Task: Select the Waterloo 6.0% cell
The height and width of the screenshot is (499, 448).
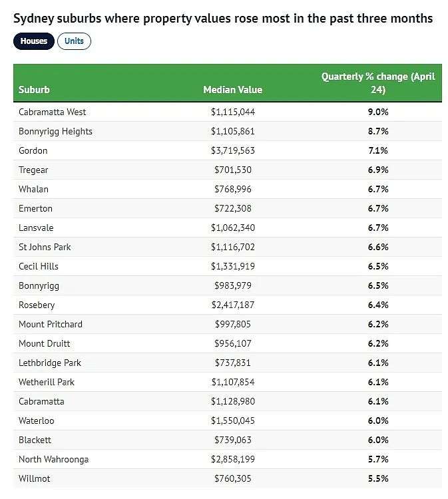Action: [378, 420]
